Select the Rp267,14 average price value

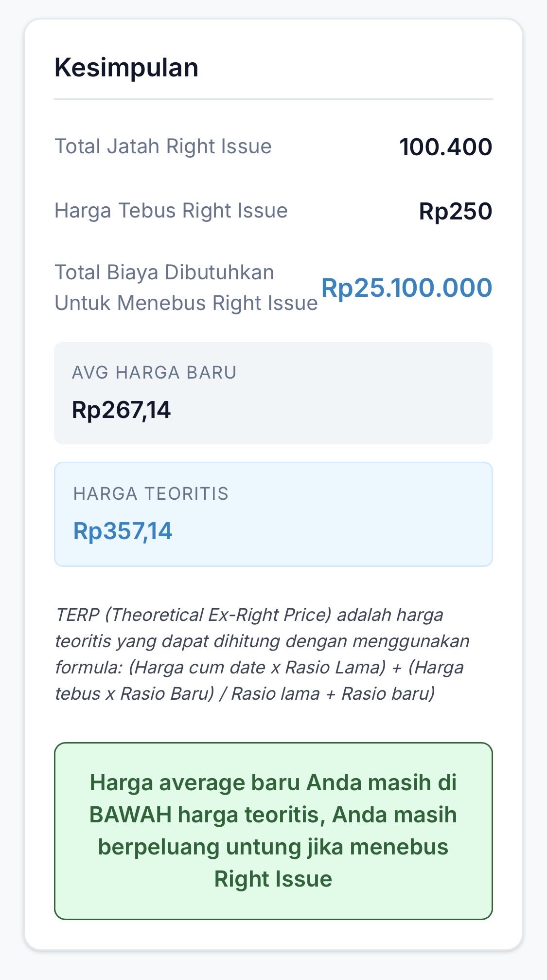coord(122,410)
